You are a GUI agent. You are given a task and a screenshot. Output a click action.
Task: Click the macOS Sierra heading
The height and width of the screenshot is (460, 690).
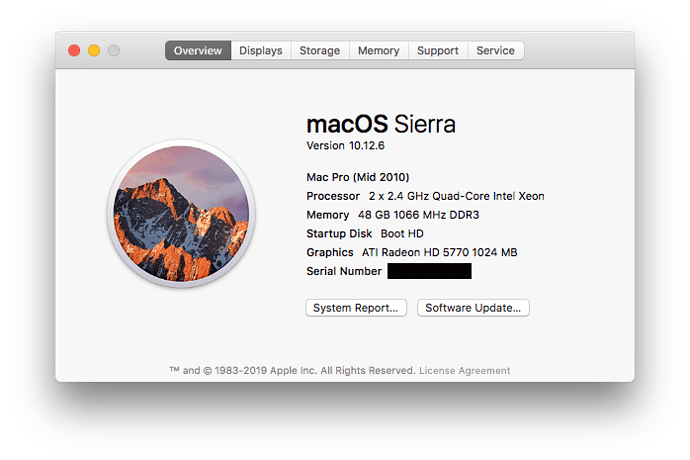pyautogui.click(x=381, y=124)
